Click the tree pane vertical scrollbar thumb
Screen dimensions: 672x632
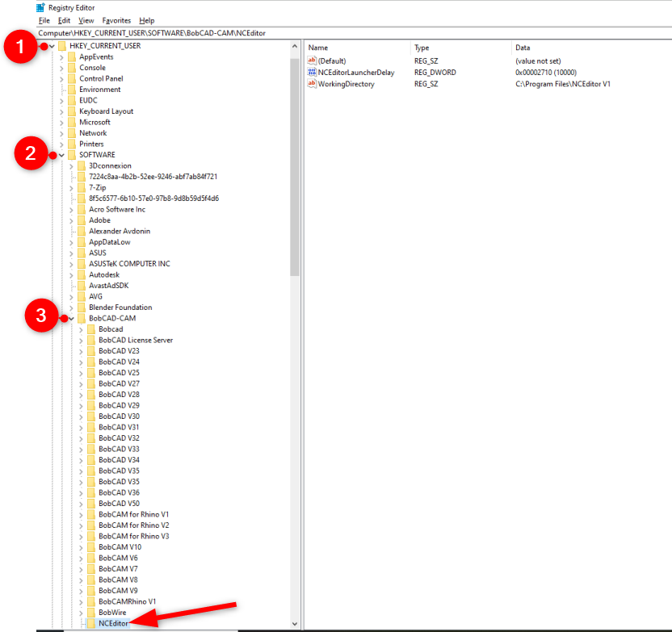[295, 167]
